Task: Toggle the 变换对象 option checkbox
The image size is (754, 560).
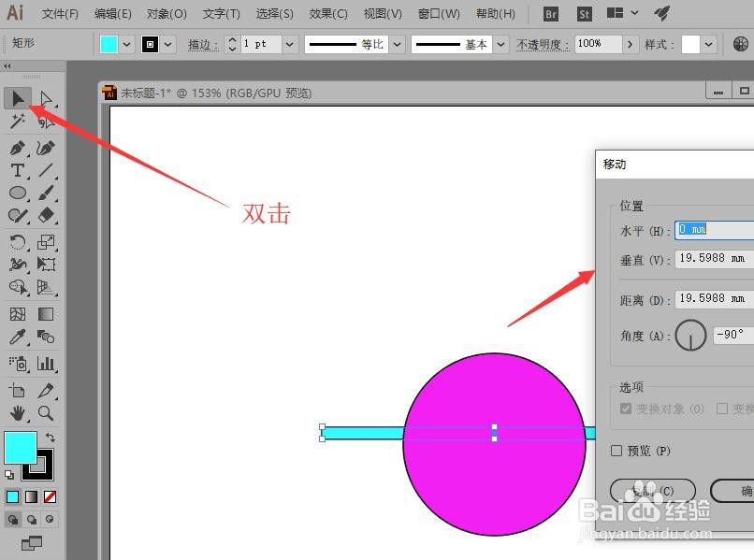Action: point(626,408)
